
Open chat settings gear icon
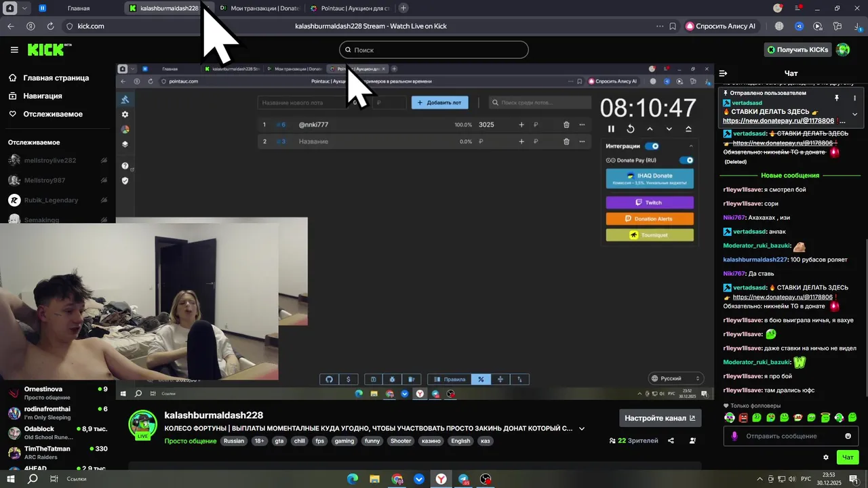pyautogui.click(x=825, y=457)
